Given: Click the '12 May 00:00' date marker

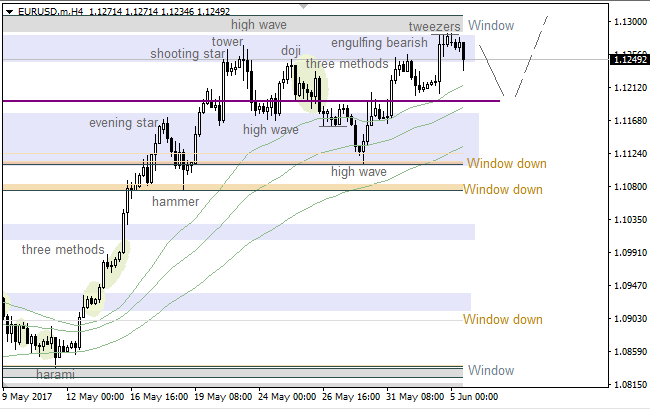Looking at the screenshot, I should [x=96, y=396].
